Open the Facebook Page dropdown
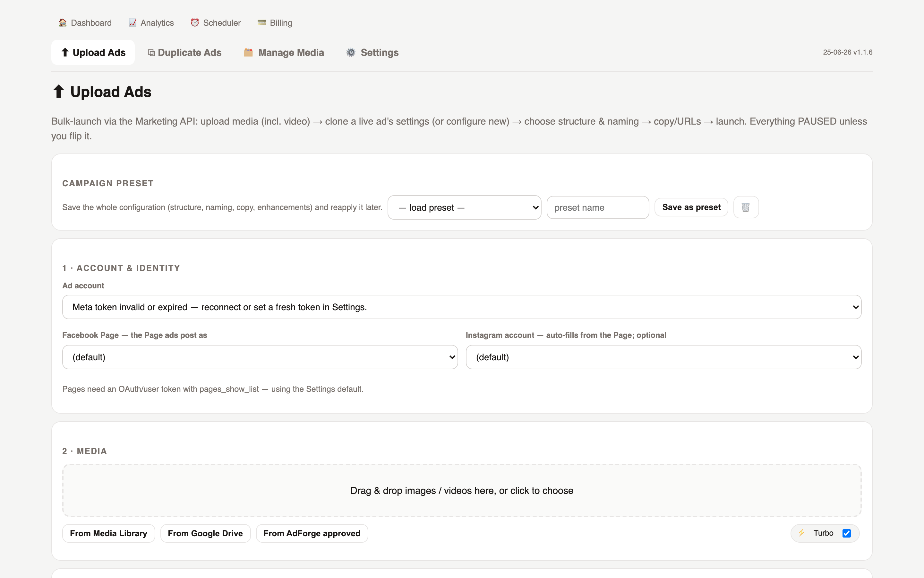This screenshot has height=578, width=924. 260,357
